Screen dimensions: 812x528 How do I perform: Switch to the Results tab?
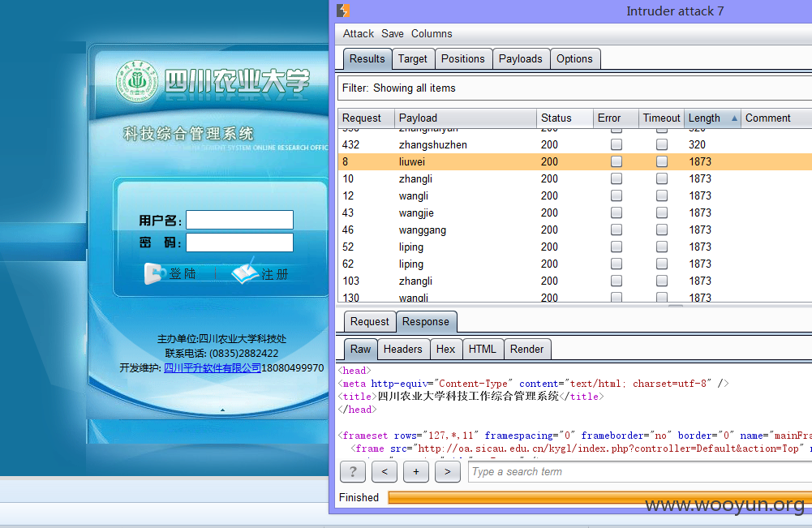tap(367, 59)
